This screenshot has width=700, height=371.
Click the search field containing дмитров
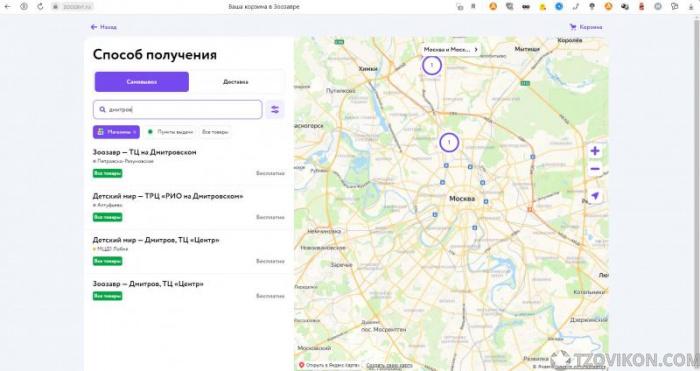click(x=178, y=109)
